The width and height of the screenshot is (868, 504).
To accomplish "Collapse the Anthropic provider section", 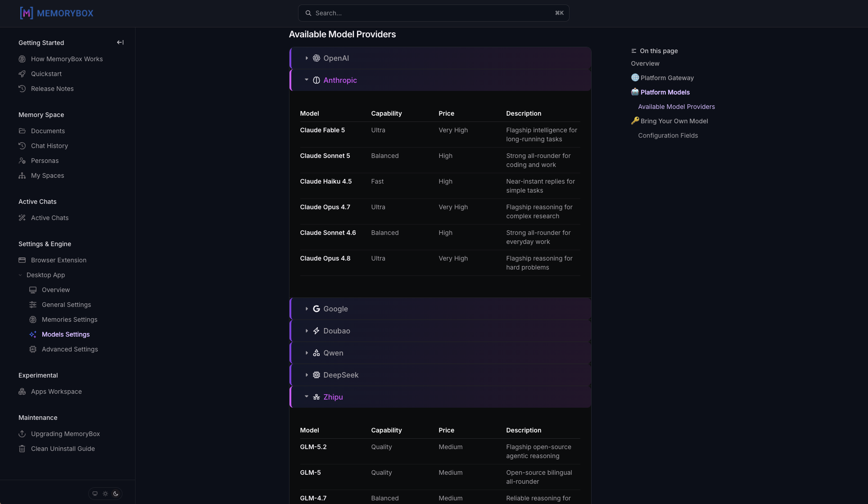I will click(440, 80).
